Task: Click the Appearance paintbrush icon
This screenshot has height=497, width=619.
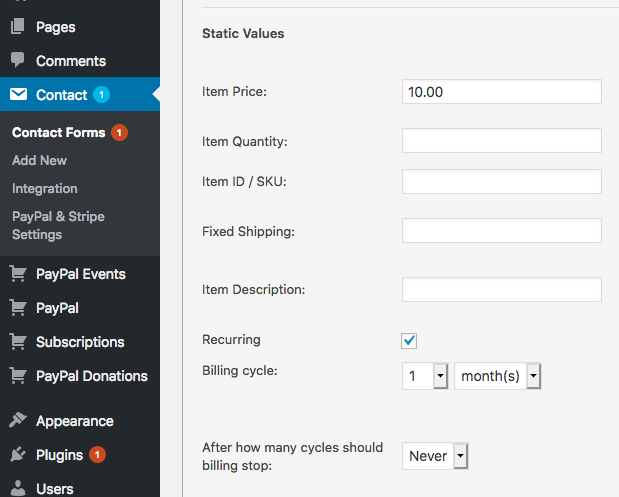Action: tap(18, 420)
